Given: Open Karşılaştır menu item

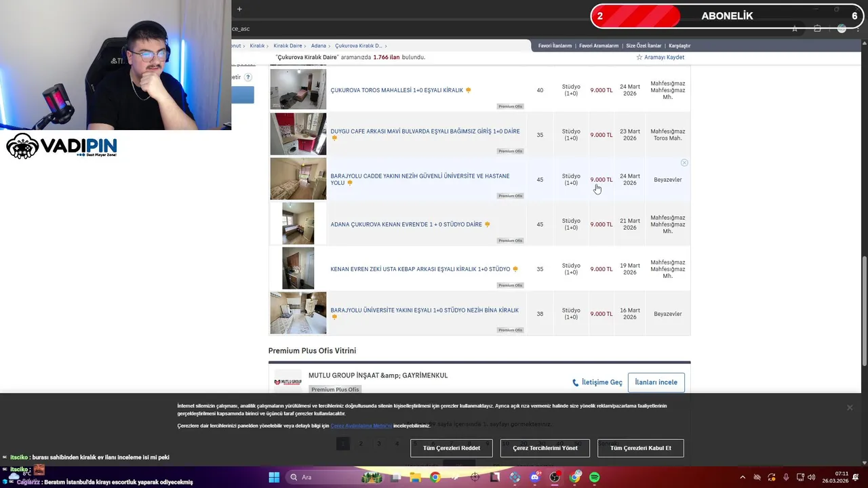Looking at the screenshot, I should click(679, 46).
